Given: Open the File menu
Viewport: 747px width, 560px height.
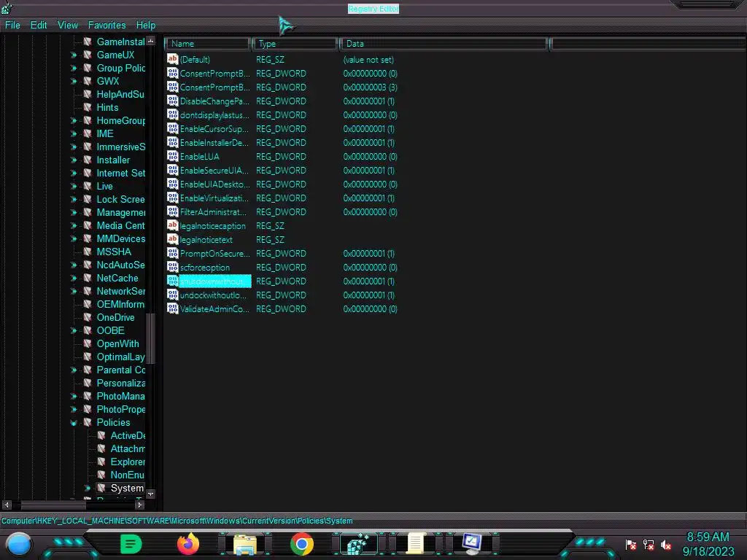Looking at the screenshot, I should click(x=12, y=26).
